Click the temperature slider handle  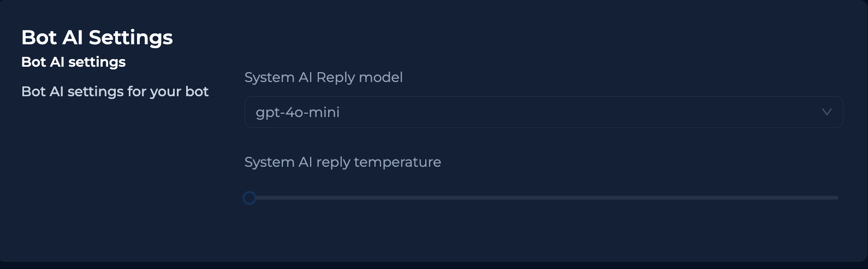(x=249, y=198)
